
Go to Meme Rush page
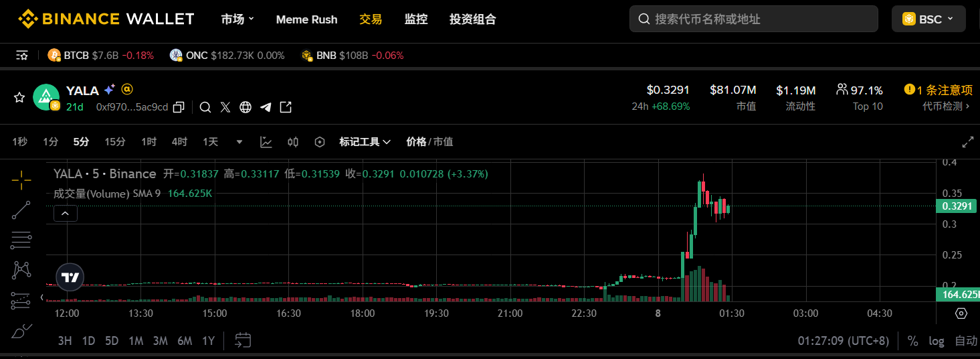306,19
